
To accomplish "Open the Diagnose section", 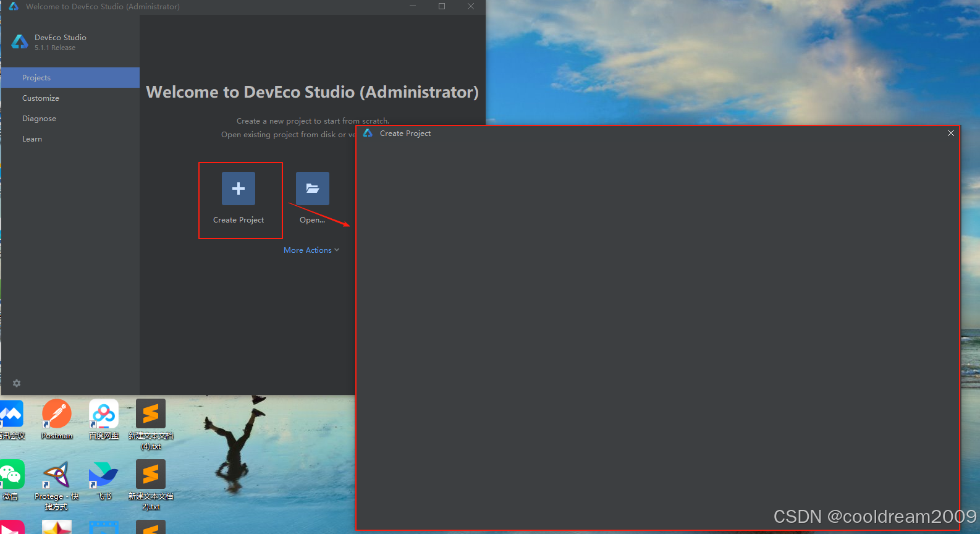I will pyautogui.click(x=70, y=119).
